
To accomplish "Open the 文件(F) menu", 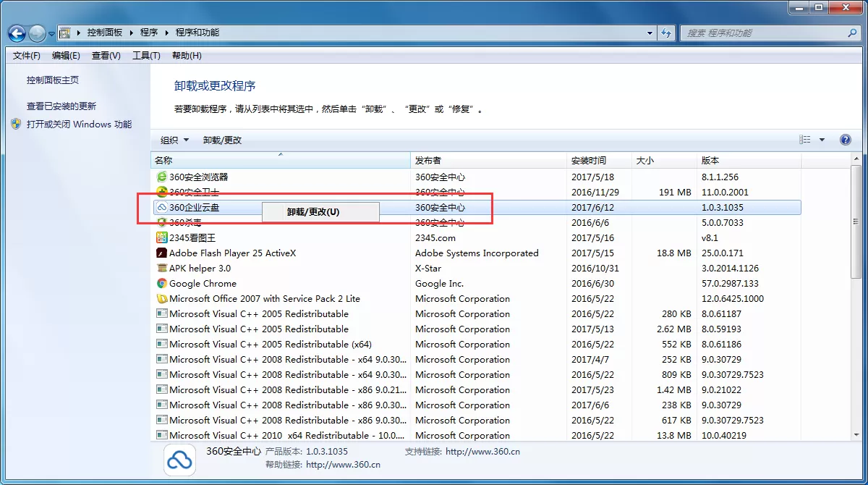I will 27,56.
